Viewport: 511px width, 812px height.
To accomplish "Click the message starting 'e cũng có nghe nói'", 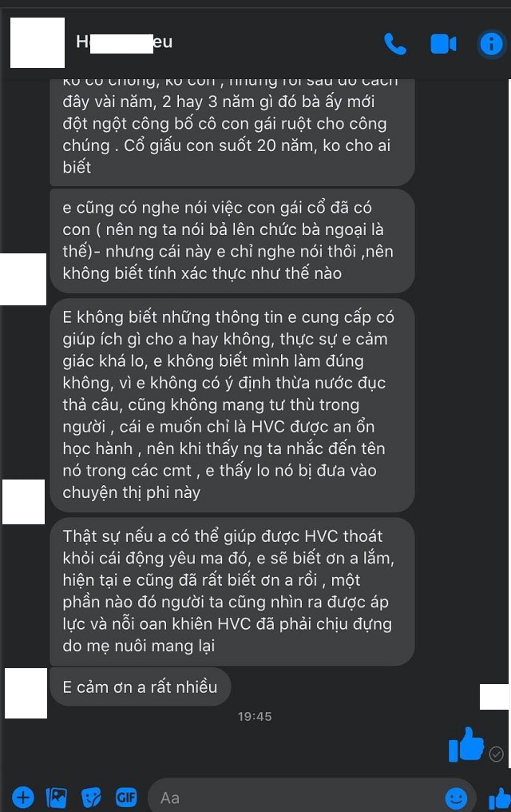I will 232,241.
